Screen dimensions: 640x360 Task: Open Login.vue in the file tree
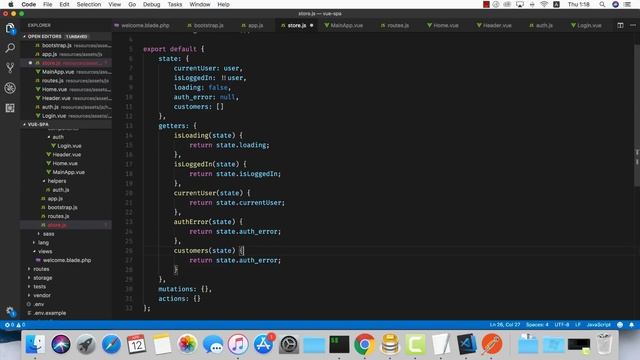(69, 146)
